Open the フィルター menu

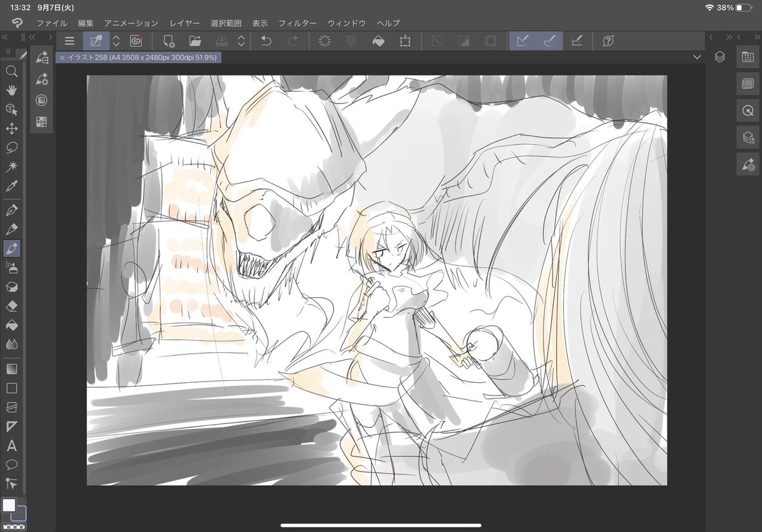(x=298, y=23)
